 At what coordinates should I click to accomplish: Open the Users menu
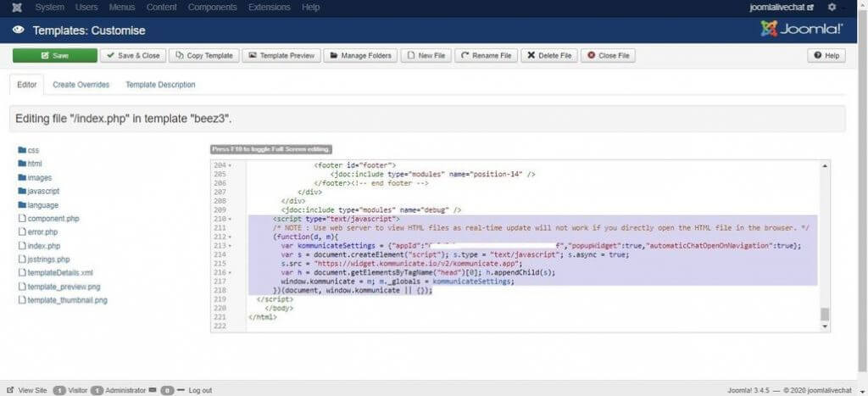point(86,8)
